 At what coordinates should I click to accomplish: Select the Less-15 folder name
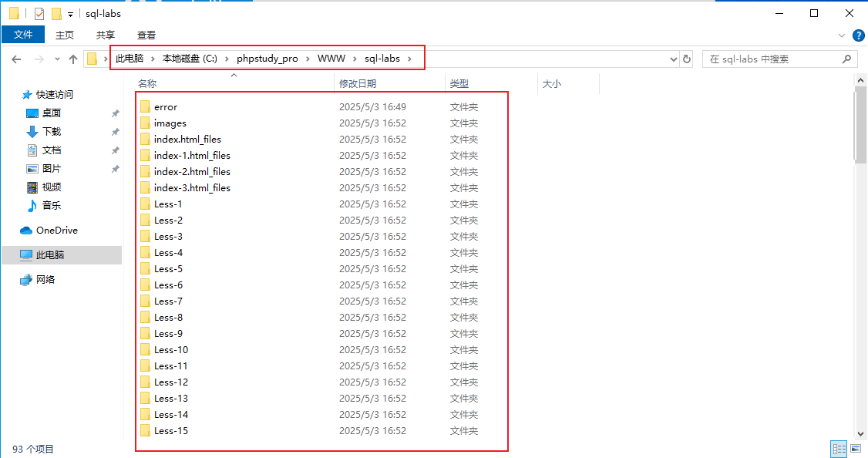tap(171, 431)
